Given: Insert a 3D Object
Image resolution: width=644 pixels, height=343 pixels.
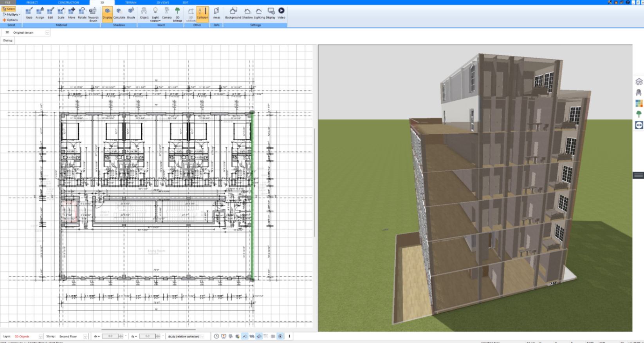Looking at the screenshot, I should point(144,13).
